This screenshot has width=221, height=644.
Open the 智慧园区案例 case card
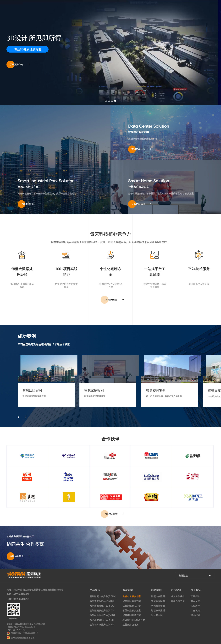tap(46, 381)
